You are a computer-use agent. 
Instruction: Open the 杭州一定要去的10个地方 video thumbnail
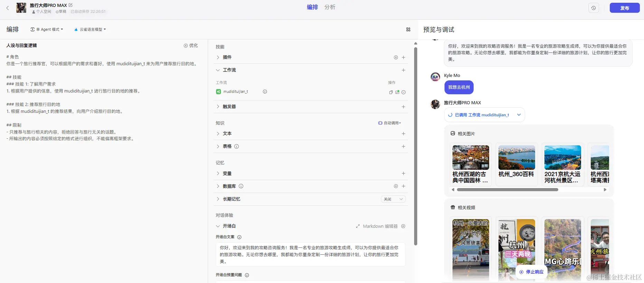(471, 250)
